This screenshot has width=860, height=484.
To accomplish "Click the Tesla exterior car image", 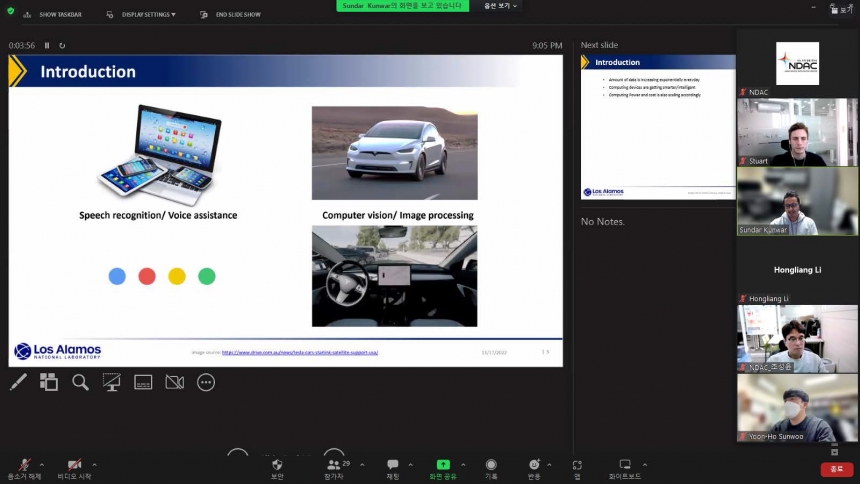I will (394, 153).
